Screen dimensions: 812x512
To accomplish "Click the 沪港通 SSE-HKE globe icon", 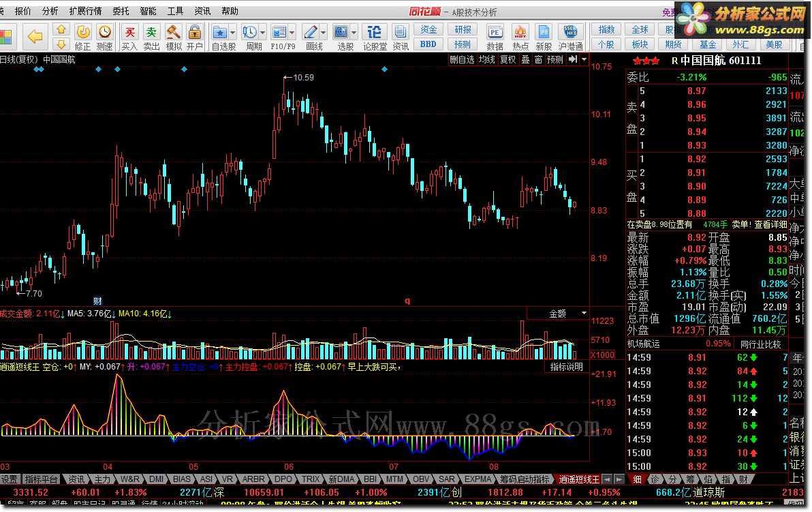I will 571,37.
